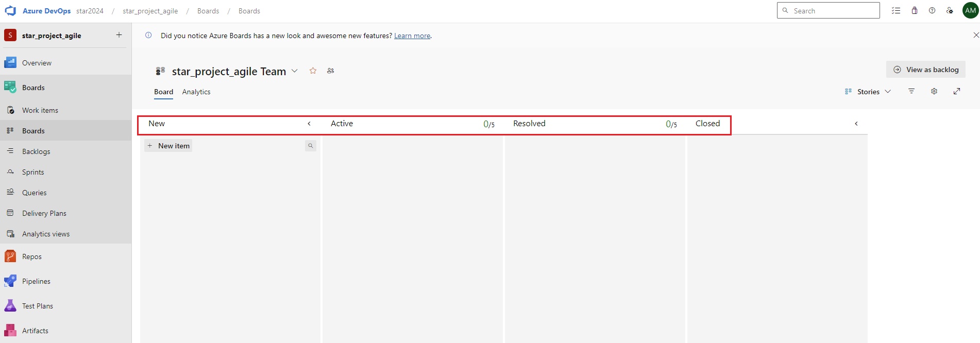Click the Resolved column 0/5 WIP count
The width and height of the screenshot is (980, 343).
click(671, 124)
